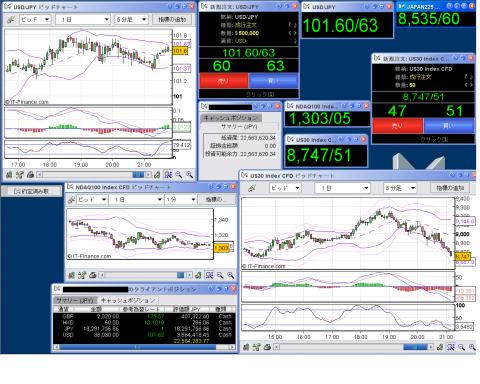Image resolution: width=480 pixels, height=384 pixels.
Task: Open the 5-minute timeframe dropdown in USD/JPY chart
Action: tap(131, 20)
